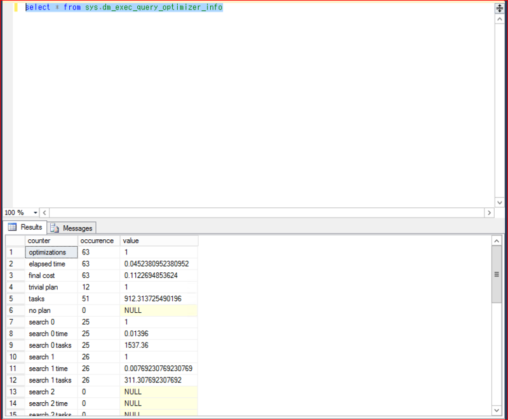Collapse the editor scroll chevron below the splitter
The height and width of the screenshot is (420, 508).
(499, 18)
